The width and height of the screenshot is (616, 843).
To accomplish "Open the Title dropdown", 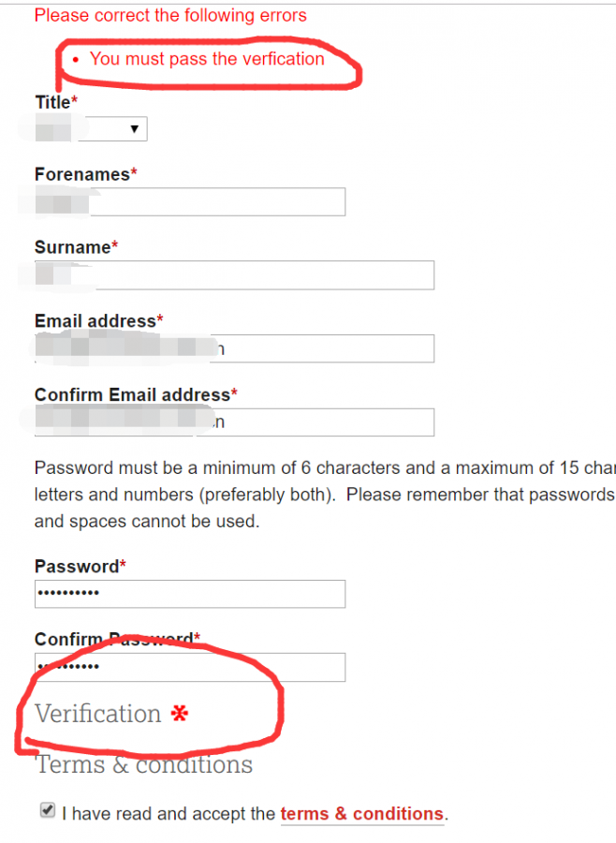I will [92, 129].
